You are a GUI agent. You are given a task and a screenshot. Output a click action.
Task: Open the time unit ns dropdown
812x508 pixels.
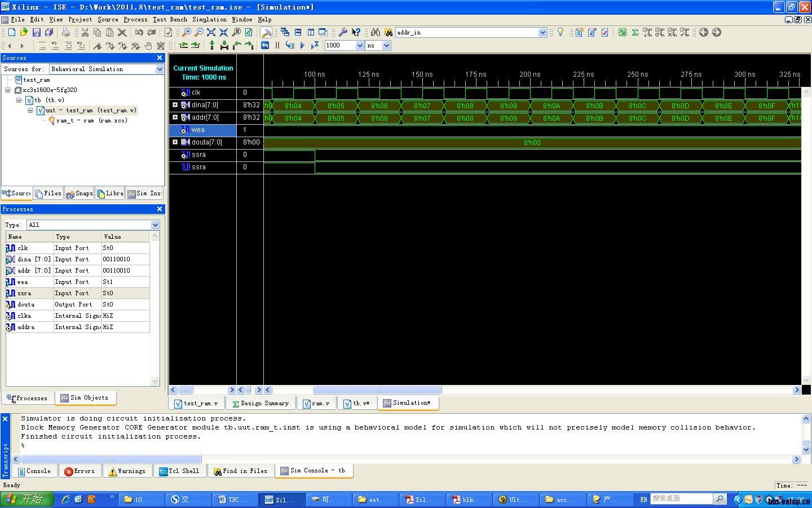pos(386,46)
